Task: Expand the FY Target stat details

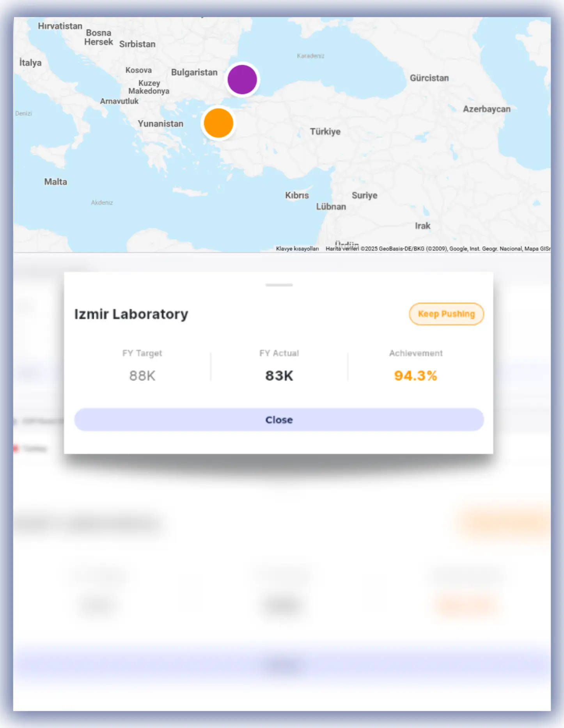Action: tap(142, 365)
